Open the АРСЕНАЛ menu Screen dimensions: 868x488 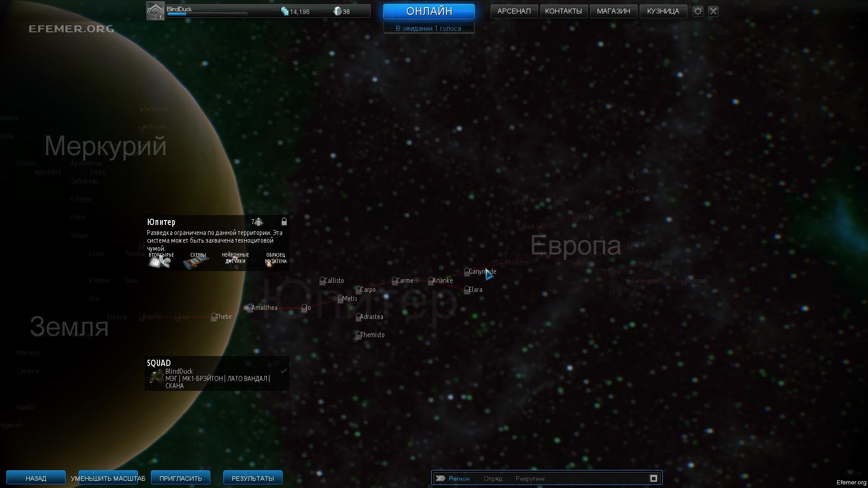tap(514, 11)
